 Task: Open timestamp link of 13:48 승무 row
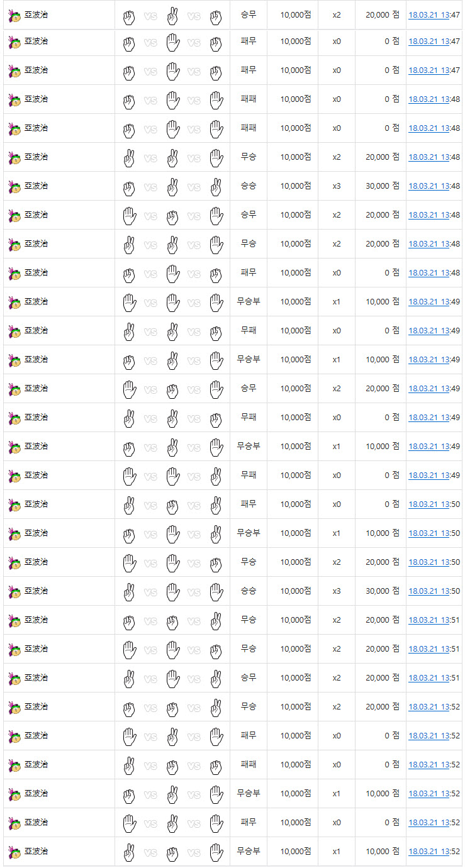click(x=434, y=215)
